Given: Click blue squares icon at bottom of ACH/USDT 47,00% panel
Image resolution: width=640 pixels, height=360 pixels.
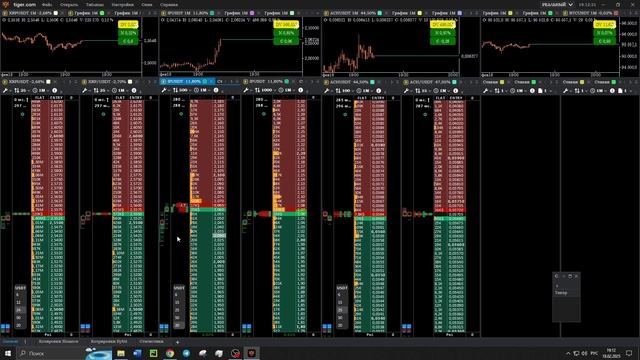Looking at the screenshot, I should (407, 328).
